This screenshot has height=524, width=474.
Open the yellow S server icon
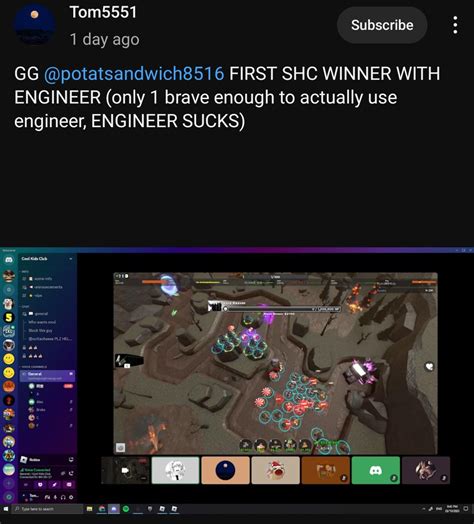click(x=9, y=317)
